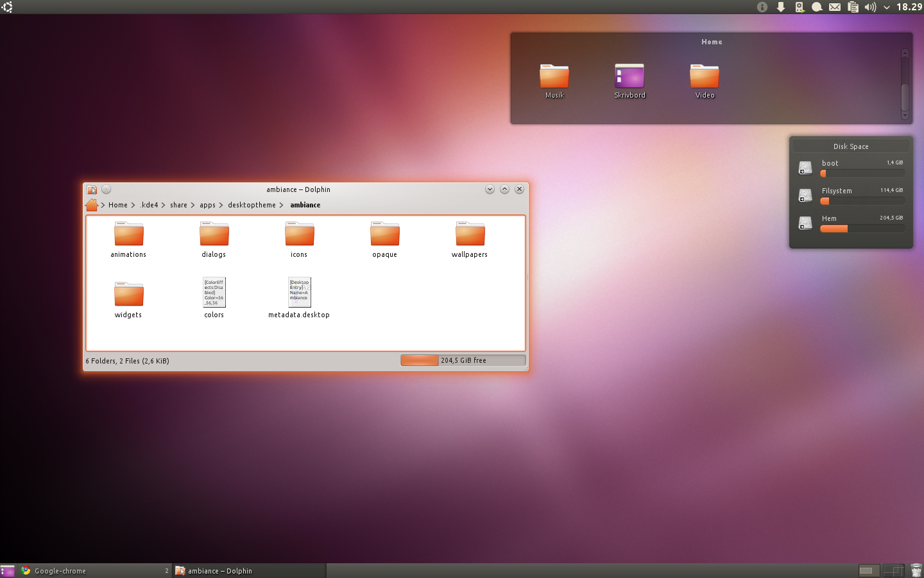Open the mail envelope tray icon
This screenshot has height=578, width=924.
coord(835,7)
